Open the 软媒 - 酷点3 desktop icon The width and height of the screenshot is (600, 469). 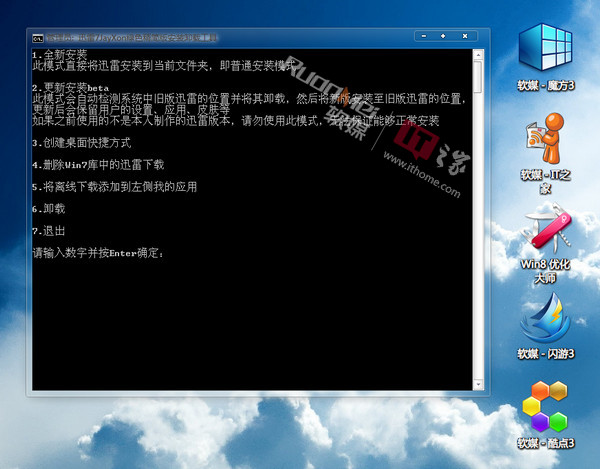[545, 415]
